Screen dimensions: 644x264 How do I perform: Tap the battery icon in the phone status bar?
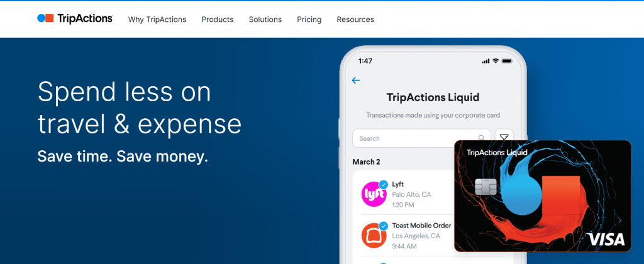506,61
